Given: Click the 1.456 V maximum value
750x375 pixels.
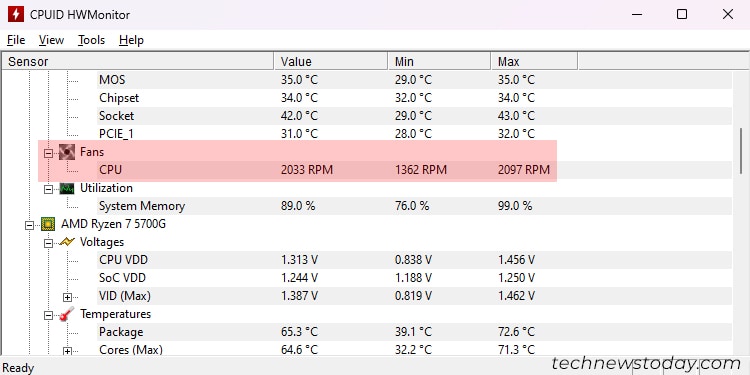Looking at the screenshot, I should [516, 260].
